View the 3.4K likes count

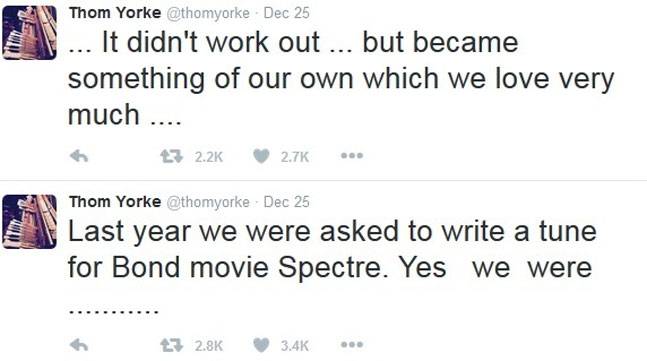pyautogui.click(x=295, y=345)
